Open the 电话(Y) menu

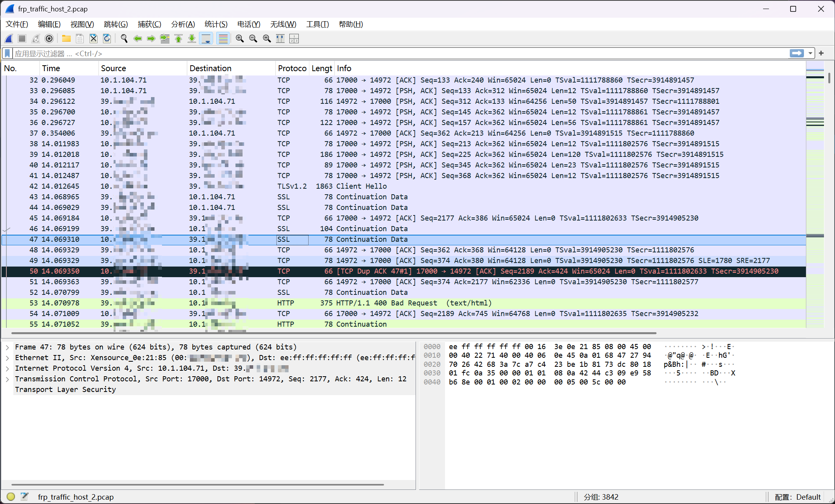(x=249, y=24)
